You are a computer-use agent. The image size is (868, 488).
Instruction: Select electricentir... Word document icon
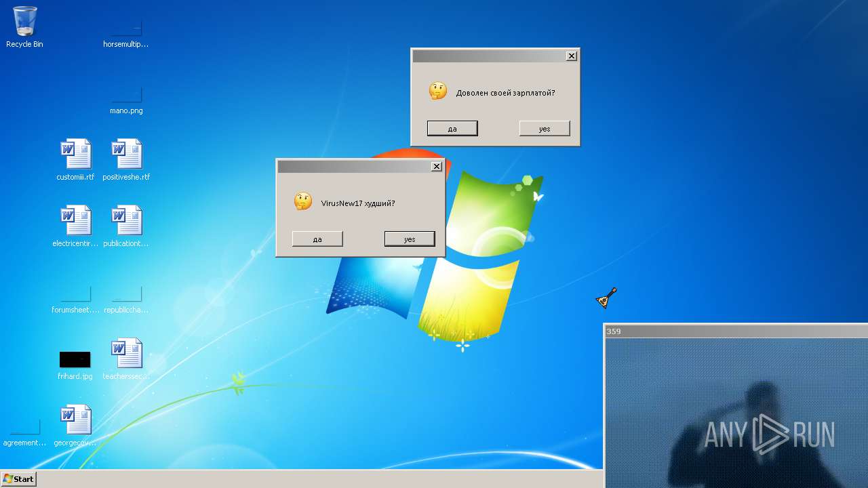tap(75, 226)
